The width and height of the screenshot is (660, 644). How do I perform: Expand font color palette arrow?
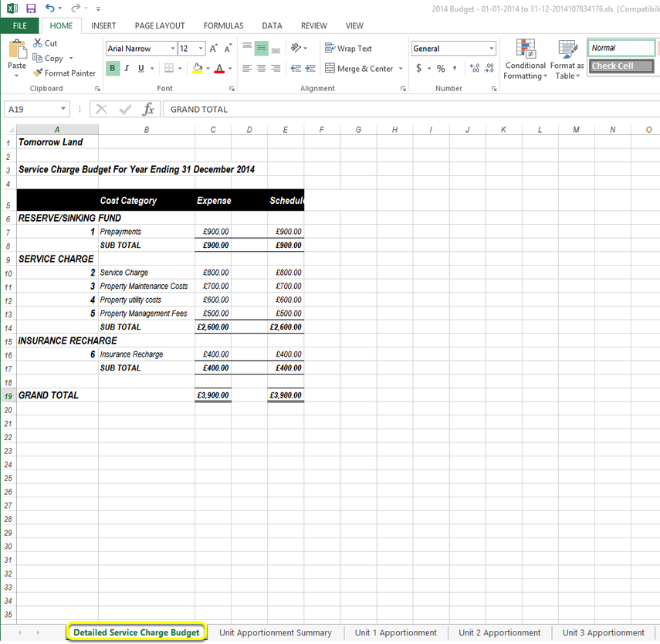coord(230,68)
